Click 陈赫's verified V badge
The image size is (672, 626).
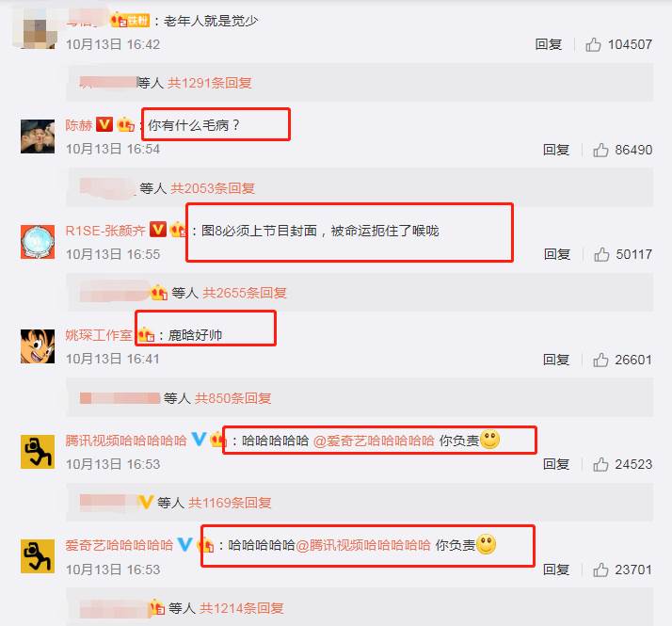104,124
